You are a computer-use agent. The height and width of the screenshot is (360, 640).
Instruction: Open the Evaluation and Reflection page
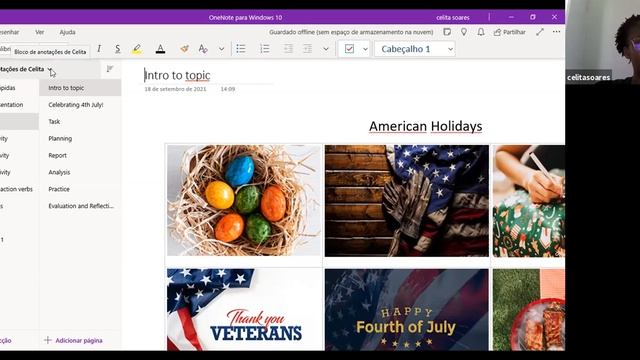pyautogui.click(x=80, y=206)
